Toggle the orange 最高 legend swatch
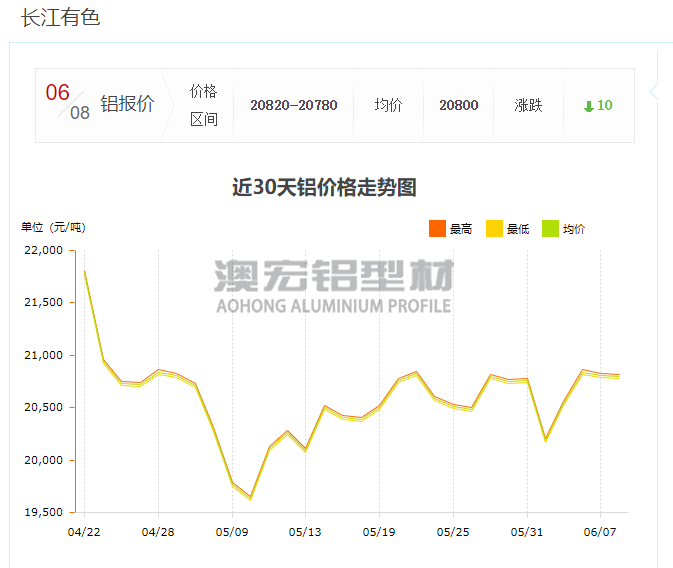Screen dimensions: 673x568 (437, 228)
